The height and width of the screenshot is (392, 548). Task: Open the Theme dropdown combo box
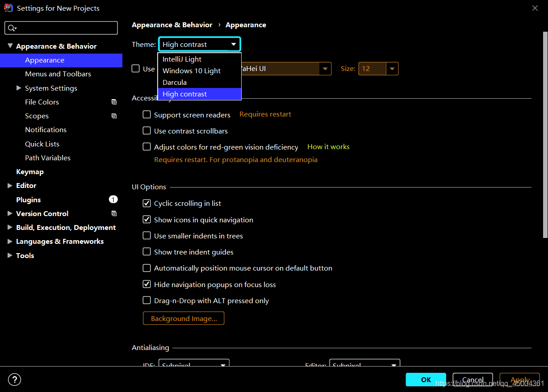tap(200, 44)
